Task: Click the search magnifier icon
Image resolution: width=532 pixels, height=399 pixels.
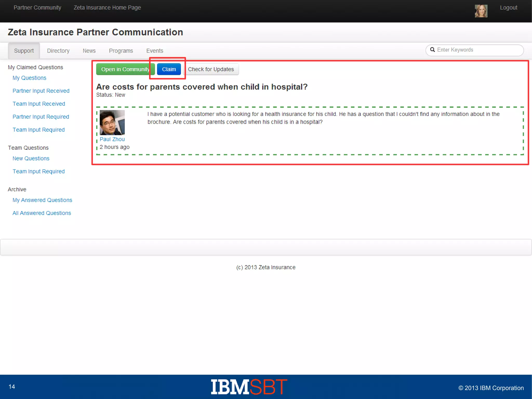Action: tap(433, 50)
